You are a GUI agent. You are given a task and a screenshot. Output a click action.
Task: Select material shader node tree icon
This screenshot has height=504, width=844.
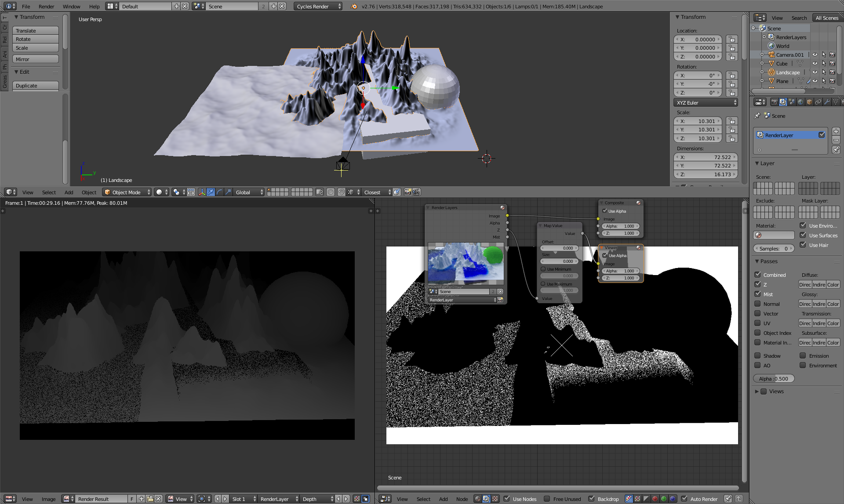[478, 499]
